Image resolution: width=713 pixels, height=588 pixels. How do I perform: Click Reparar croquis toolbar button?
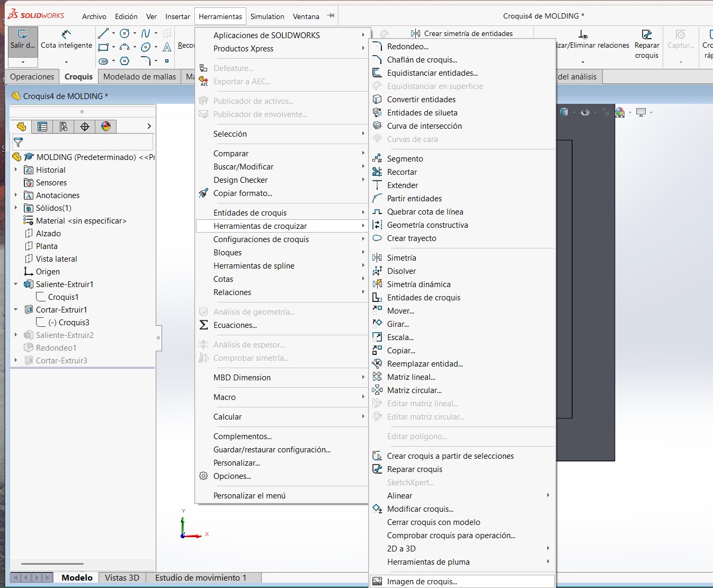(x=647, y=44)
